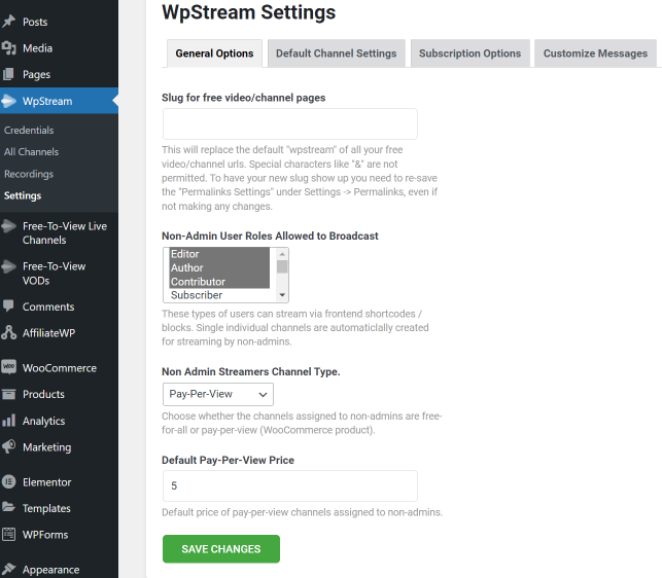Viewport: 662px width, 578px height.
Task: Select Author role in broadcast list
Action: point(220,268)
